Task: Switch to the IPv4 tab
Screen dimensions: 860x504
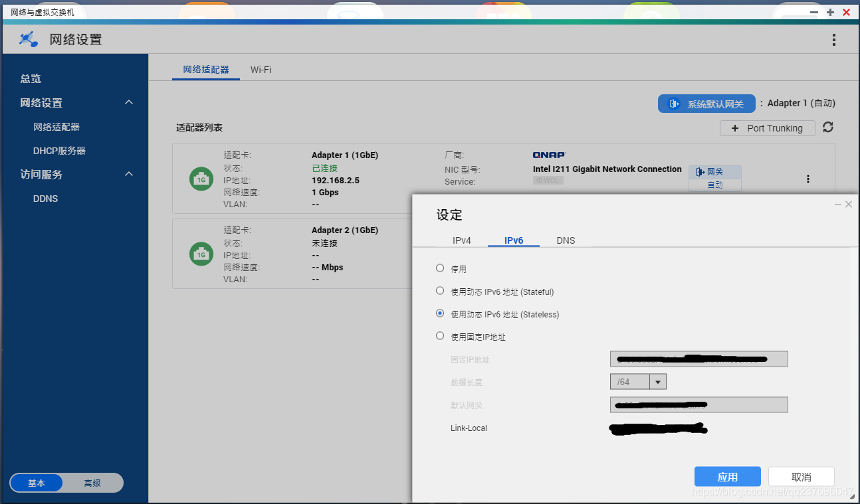Action: click(x=462, y=240)
